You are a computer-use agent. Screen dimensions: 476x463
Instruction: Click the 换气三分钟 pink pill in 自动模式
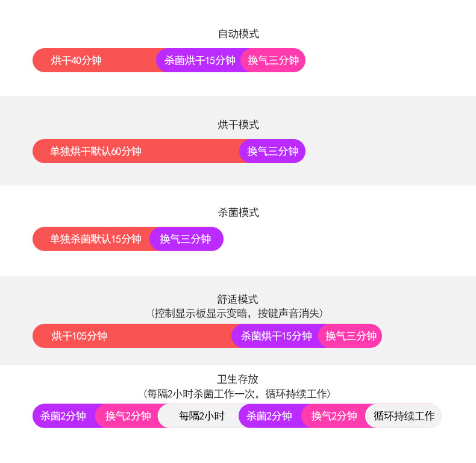(272, 60)
